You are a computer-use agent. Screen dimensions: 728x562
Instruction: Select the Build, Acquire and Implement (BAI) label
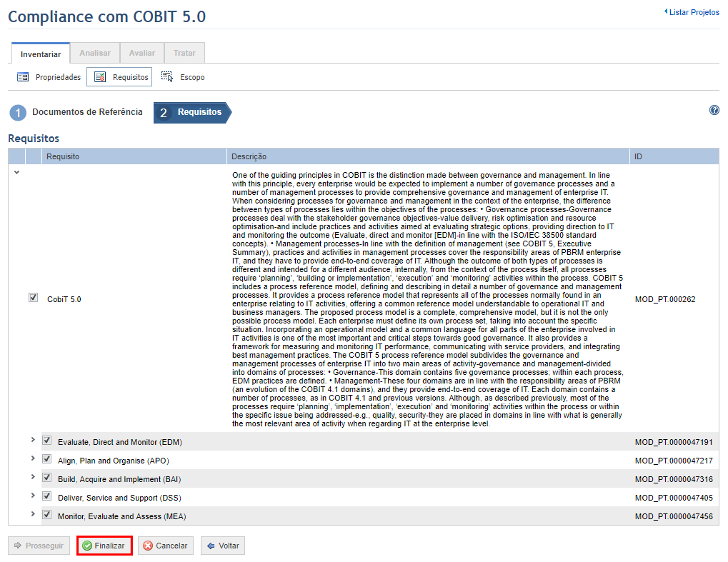coord(119,479)
